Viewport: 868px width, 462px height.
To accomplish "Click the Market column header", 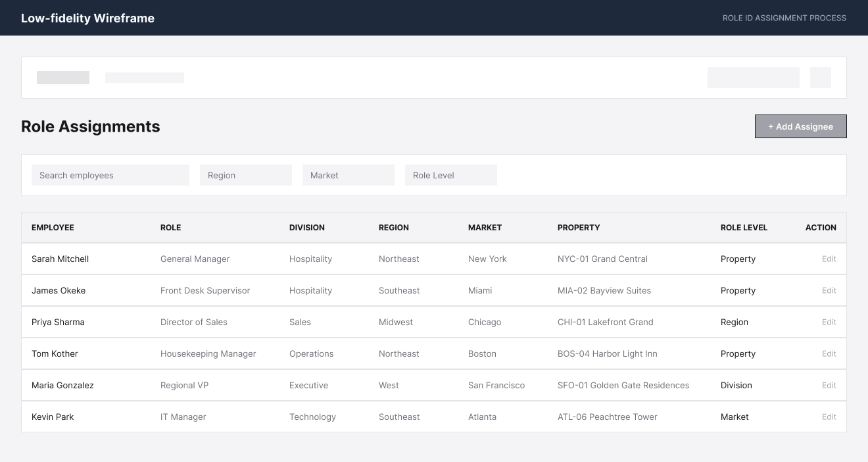I will (x=485, y=228).
